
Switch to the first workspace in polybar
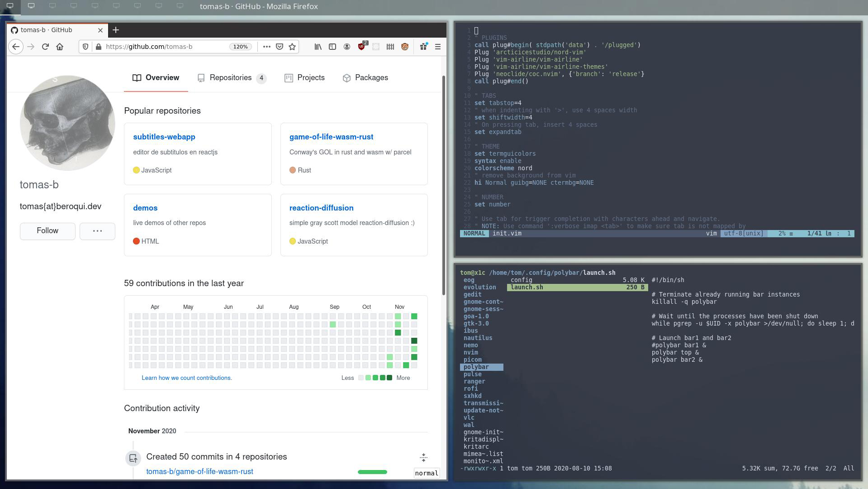coord(9,6)
